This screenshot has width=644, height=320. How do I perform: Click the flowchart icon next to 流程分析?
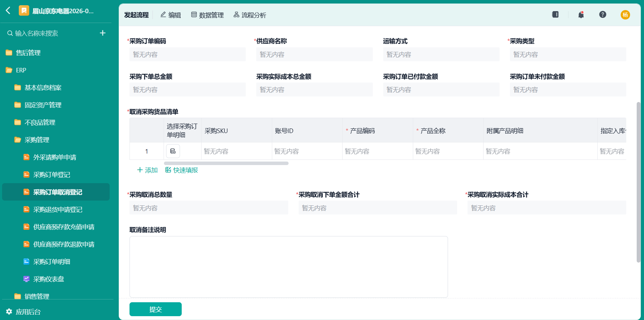[236, 15]
